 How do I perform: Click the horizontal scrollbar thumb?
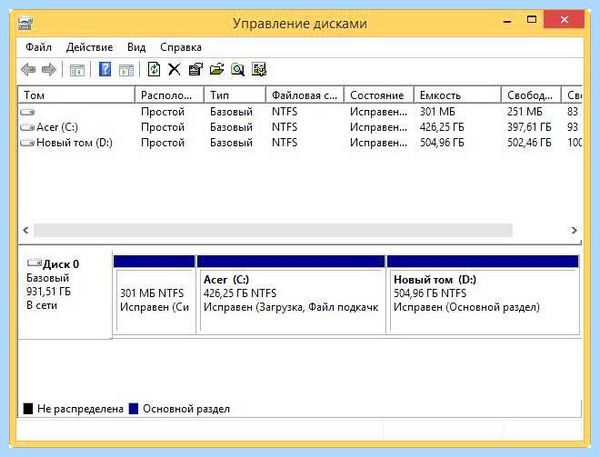[273, 230]
